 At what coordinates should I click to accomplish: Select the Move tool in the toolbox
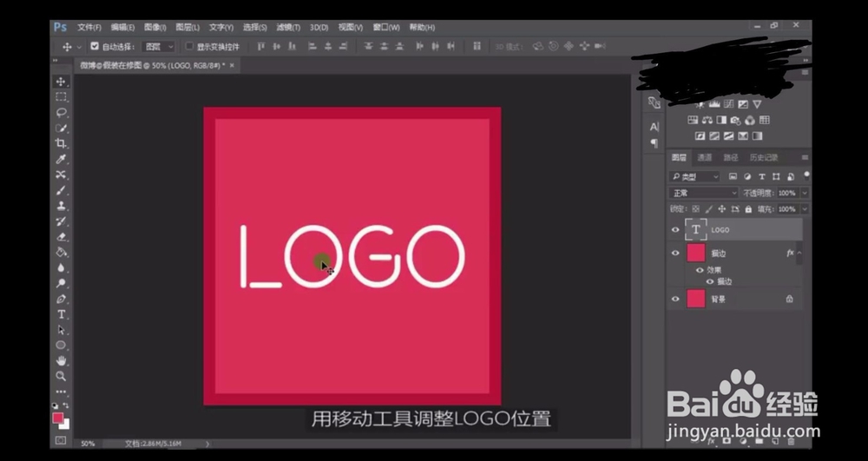(x=61, y=82)
